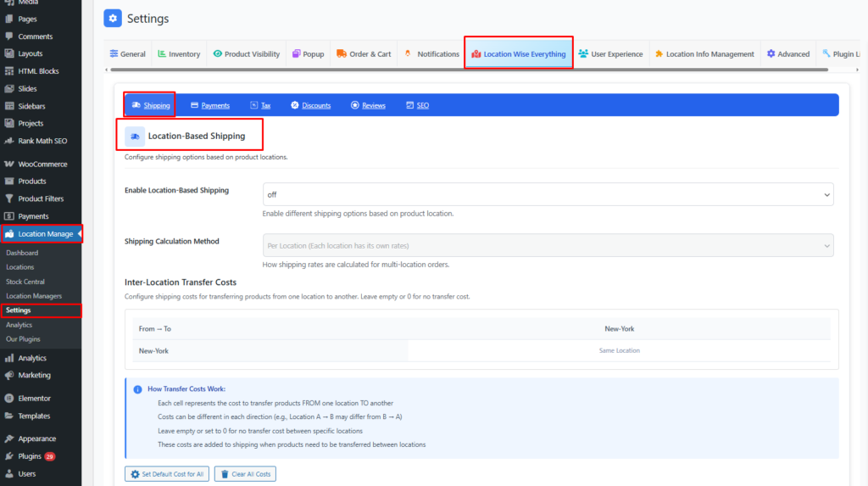Open the Shipping Calculation Method dropdown
Image resolution: width=868 pixels, height=486 pixels.
coord(548,245)
